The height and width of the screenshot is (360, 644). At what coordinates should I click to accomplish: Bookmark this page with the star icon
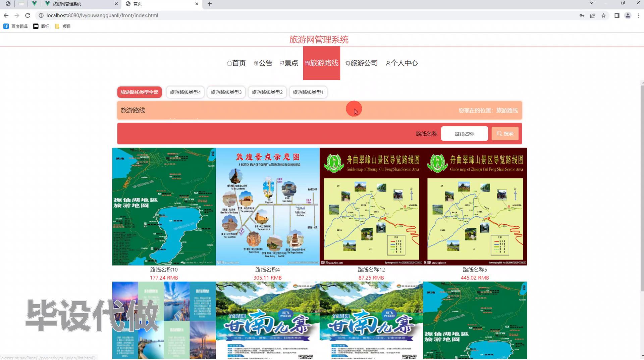pos(603,15)
